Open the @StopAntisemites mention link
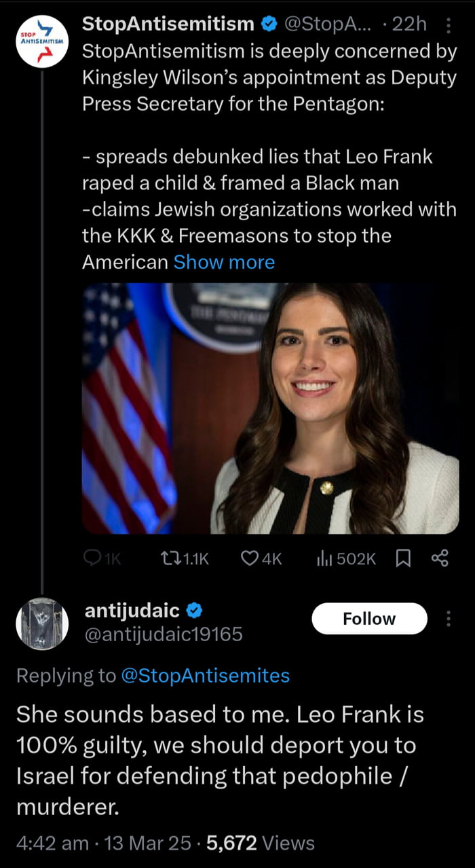This screenshot has width=475, height=868. coord(205,676)
